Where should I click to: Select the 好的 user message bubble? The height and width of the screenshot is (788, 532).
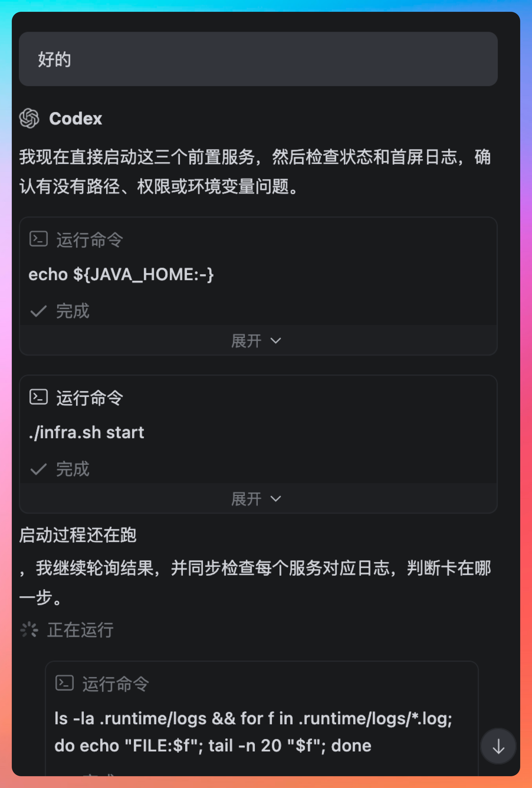tap(258, 59)
